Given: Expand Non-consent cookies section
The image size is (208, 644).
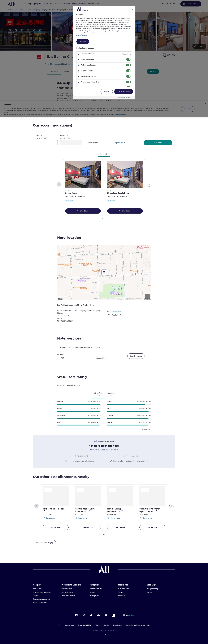Looking at the screenshot, I should [104, 54].
